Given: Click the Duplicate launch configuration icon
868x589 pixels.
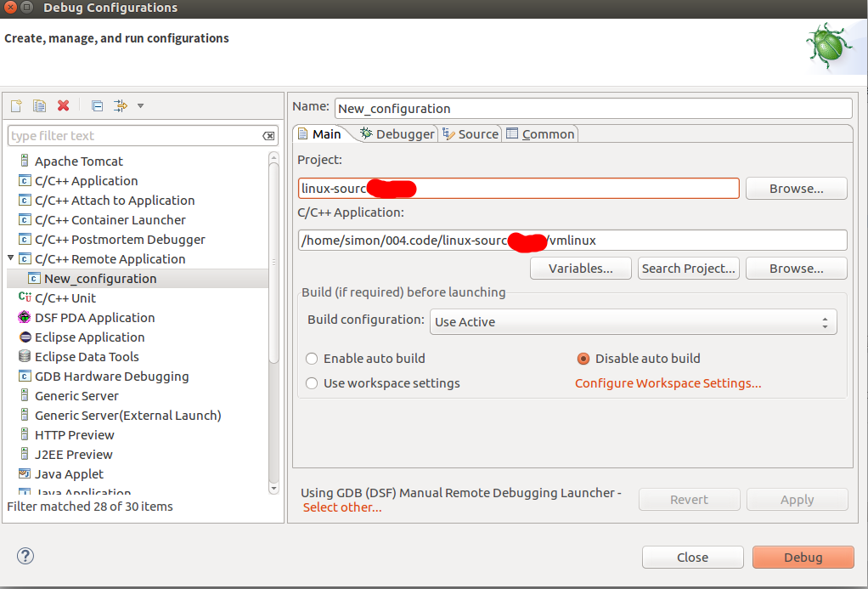Looking at the screenshot, I should pos(39,105).
